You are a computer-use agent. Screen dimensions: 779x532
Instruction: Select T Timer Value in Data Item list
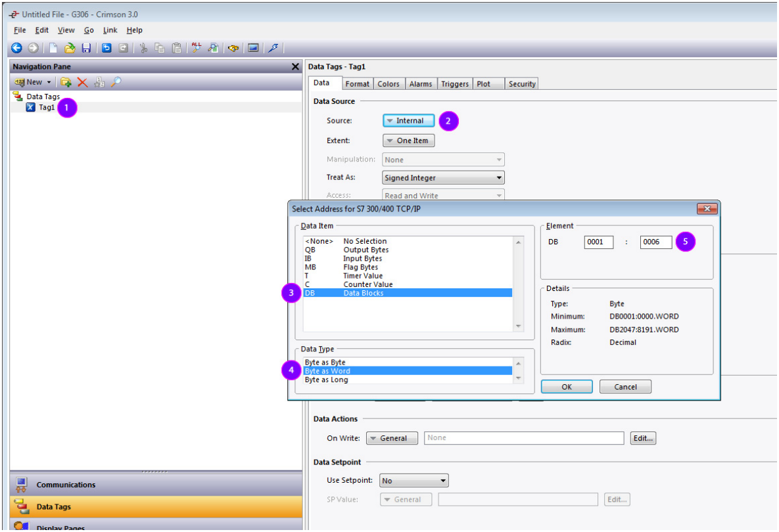408,276
